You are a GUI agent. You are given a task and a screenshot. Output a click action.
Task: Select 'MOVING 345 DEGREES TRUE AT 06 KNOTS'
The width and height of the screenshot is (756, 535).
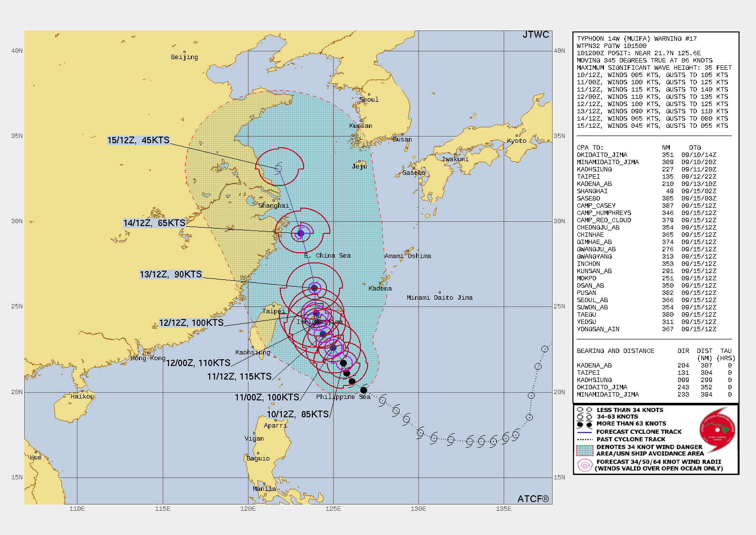coord(645,61)
